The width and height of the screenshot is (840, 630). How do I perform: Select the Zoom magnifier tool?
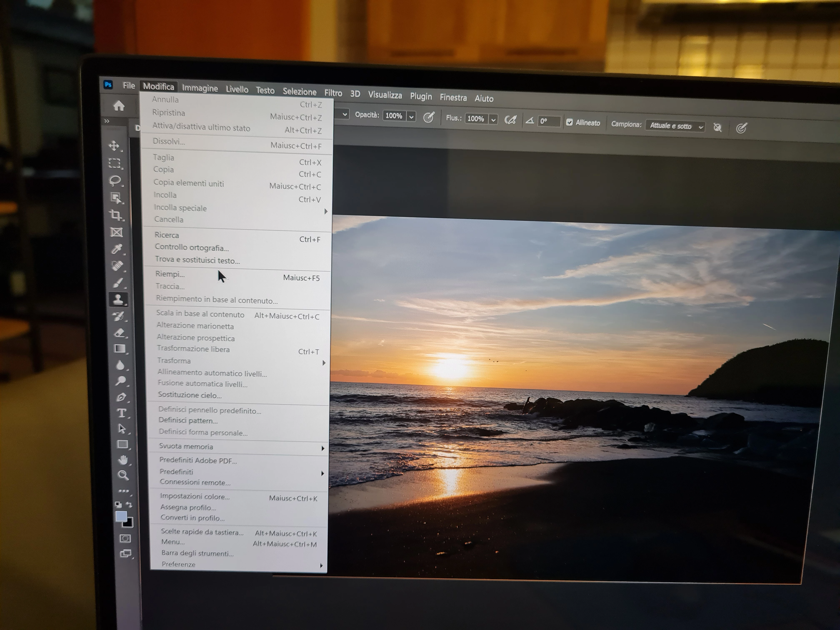coord(123,475)
